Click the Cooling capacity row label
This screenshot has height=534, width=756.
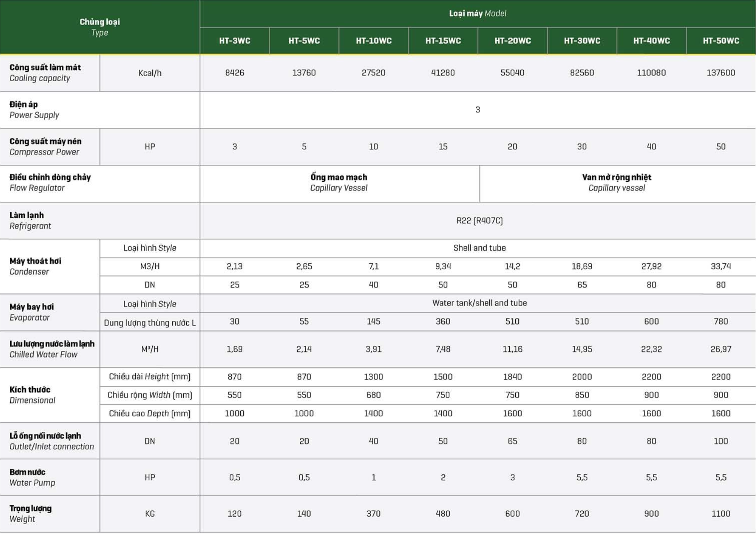pos(45,73)
